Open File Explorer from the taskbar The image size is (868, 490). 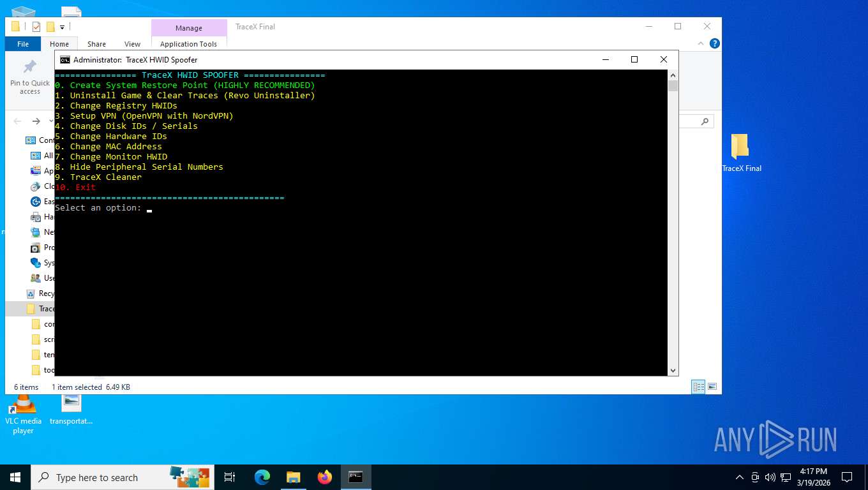293,477
